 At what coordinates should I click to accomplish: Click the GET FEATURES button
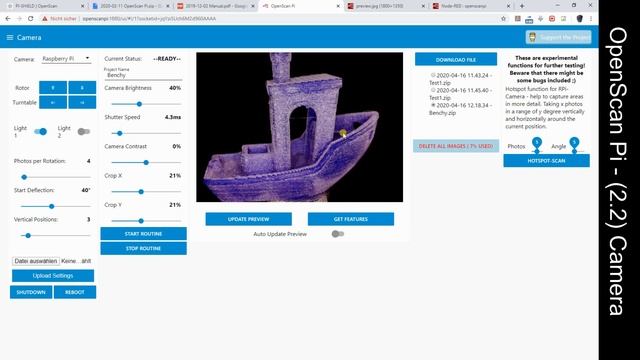351,219
